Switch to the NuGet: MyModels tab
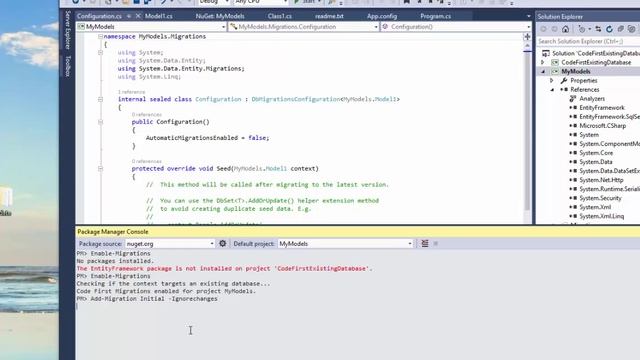Viewport: 640px width, 360px height. pos(220,16)
